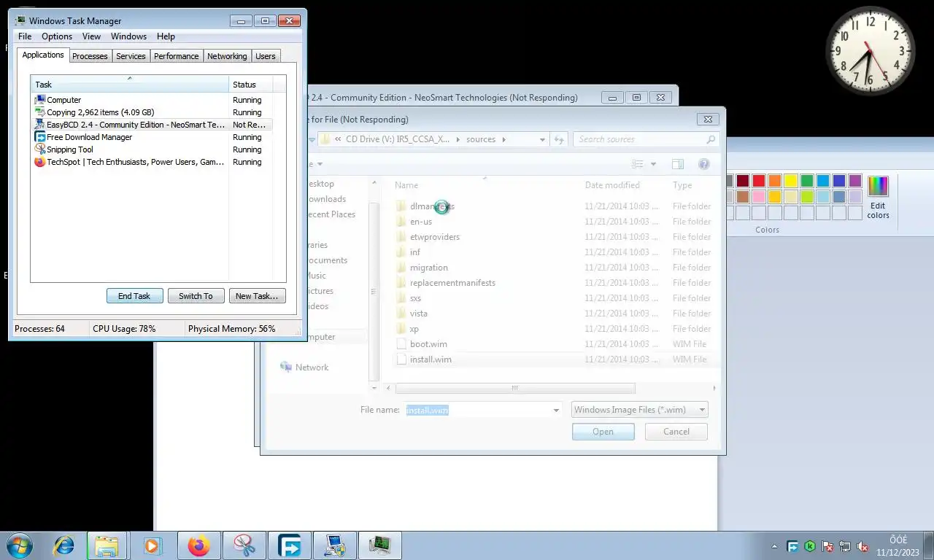Switch to EasyBCD taskbar icon
This screenshot has height=560, width=934.
click(335, 545)
